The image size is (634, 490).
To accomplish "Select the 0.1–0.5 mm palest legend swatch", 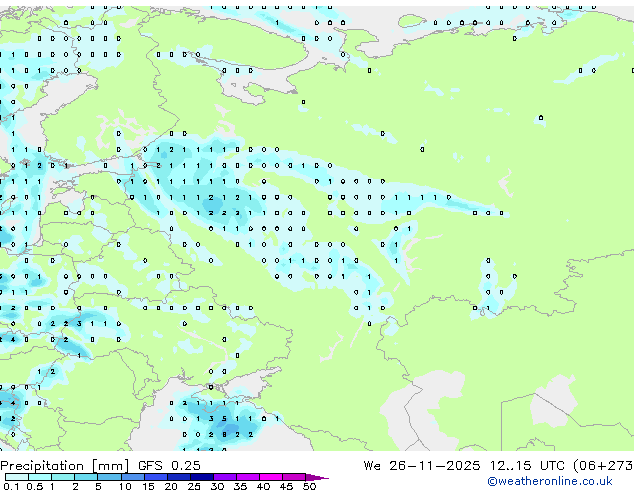I will click(17, 477).
